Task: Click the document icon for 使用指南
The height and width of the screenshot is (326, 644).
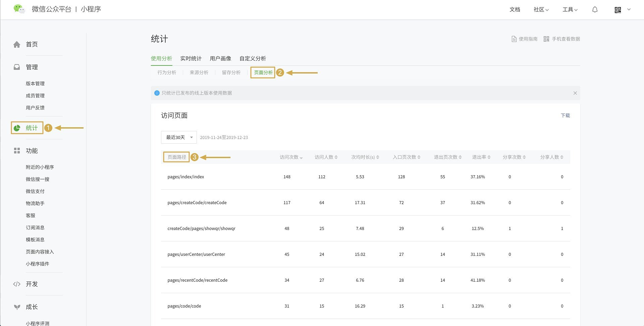Action: point(514,39)
